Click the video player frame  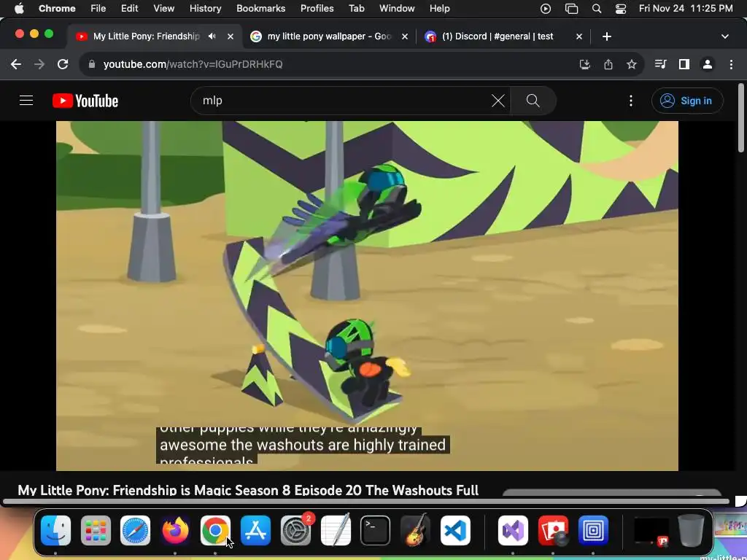(x=367, y=296)
